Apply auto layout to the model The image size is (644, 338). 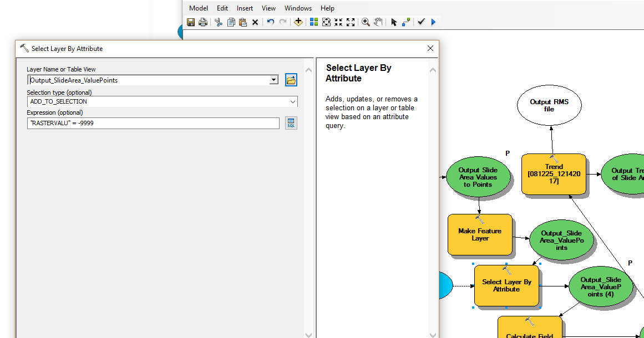(314, 22)
